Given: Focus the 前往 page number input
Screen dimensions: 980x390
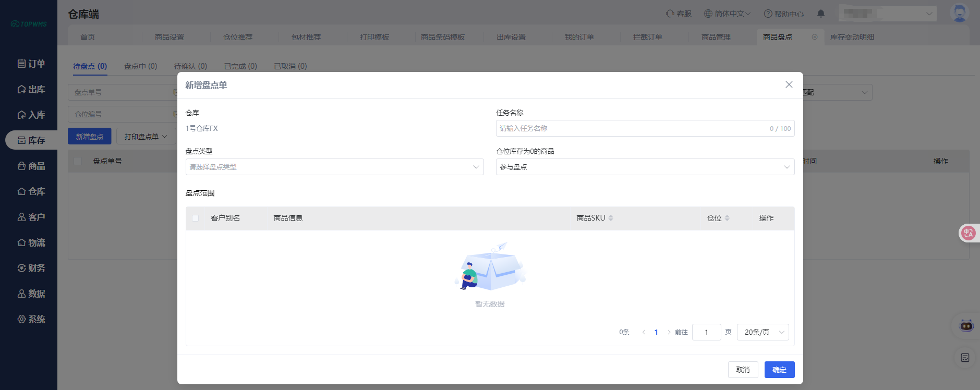Looking at the screenshot, I should click(x=706, y=332).
